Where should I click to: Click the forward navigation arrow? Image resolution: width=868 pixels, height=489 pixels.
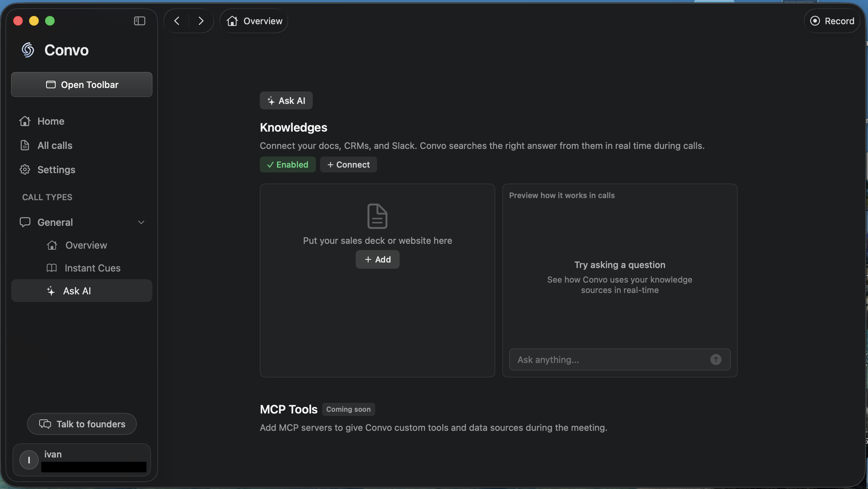[x=201, y=21]
